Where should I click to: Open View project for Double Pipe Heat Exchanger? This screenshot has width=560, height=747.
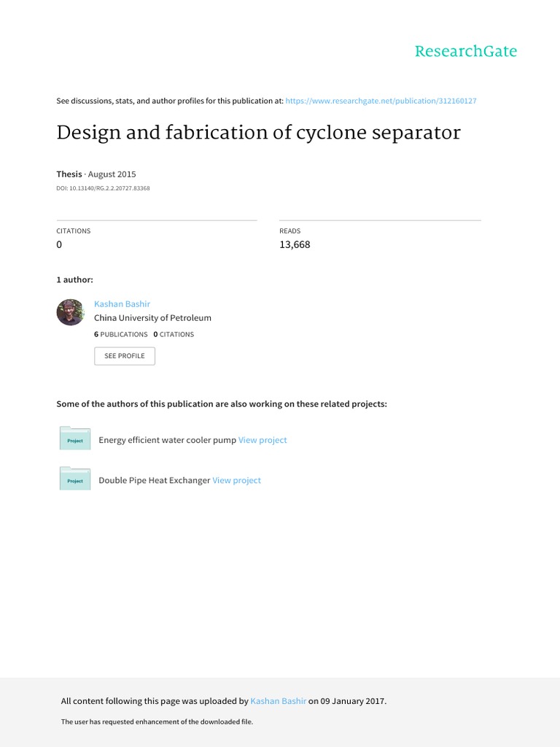point(236,480)
